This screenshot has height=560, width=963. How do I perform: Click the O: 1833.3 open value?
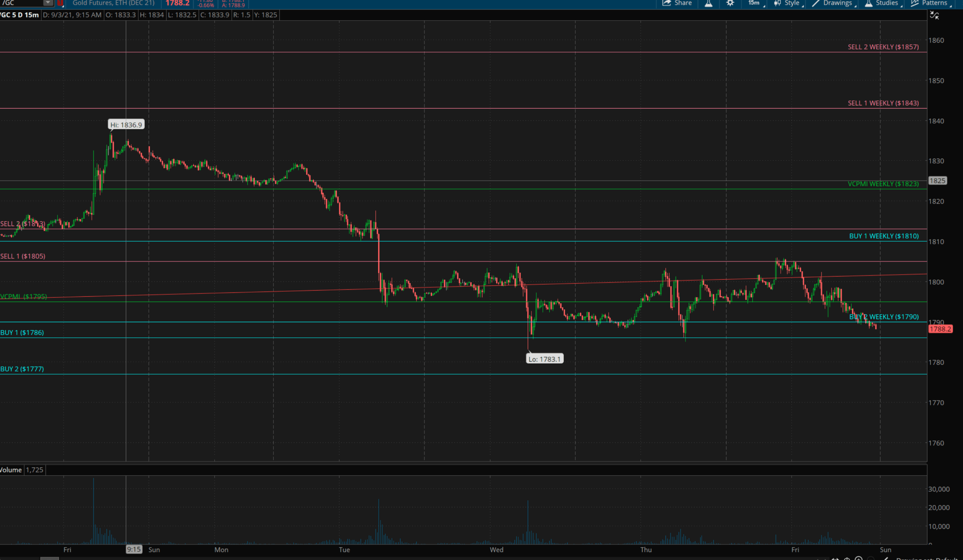pyautogui.click(x=121, y=15)
